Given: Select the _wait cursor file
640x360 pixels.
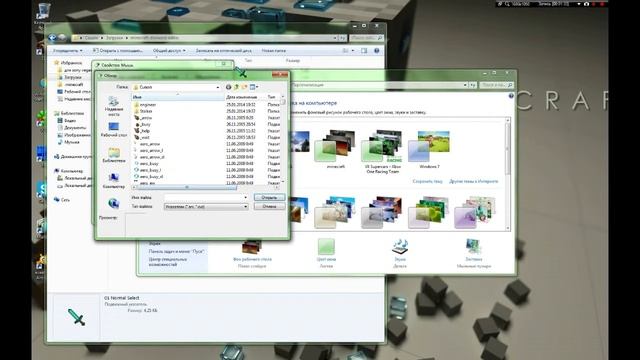Looking at the screenshot, I should coord(142,137).
